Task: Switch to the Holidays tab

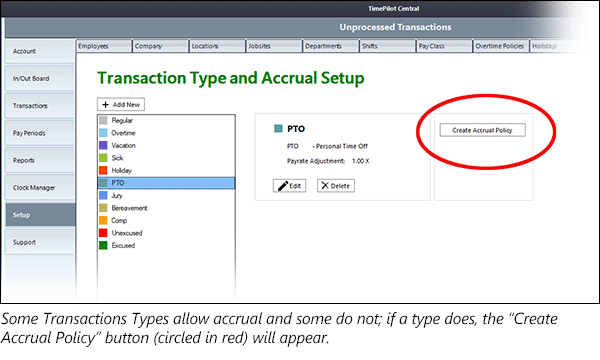Action: coord(557,46)
